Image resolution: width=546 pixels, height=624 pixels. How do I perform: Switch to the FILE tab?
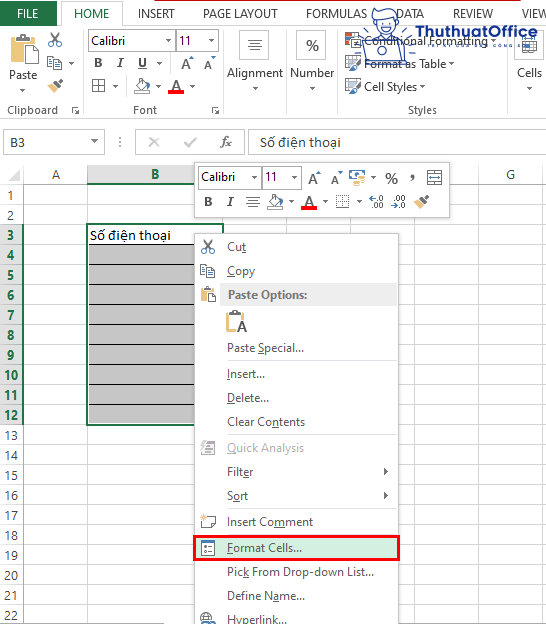click(x=28, y=14)
